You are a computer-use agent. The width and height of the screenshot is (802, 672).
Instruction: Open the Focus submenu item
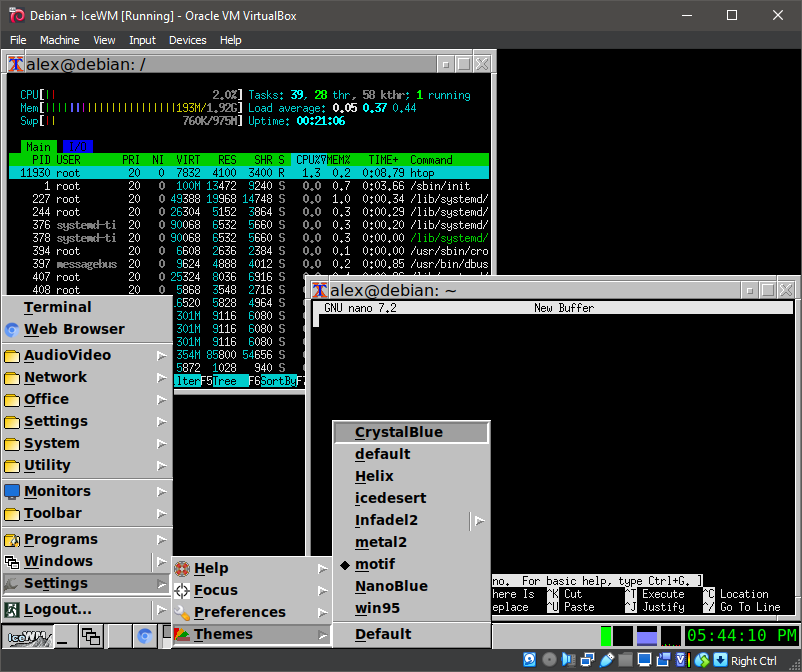(x=215, y=590)
